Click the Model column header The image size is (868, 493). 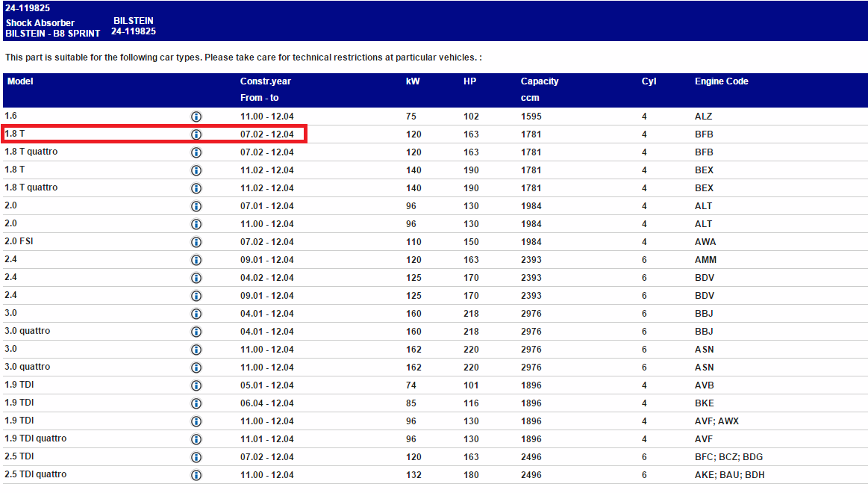(20, 81)
